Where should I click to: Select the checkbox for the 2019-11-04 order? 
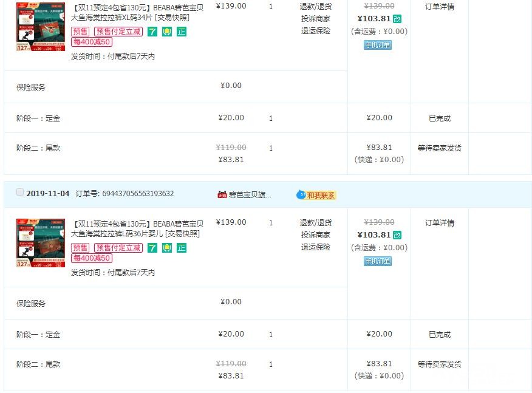coord(20,193)
